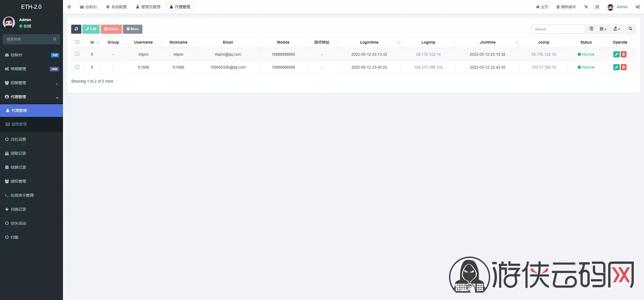This screenshot has width=644, height=300.
Task: Click the table Search input field
Action: click(558, 29)
